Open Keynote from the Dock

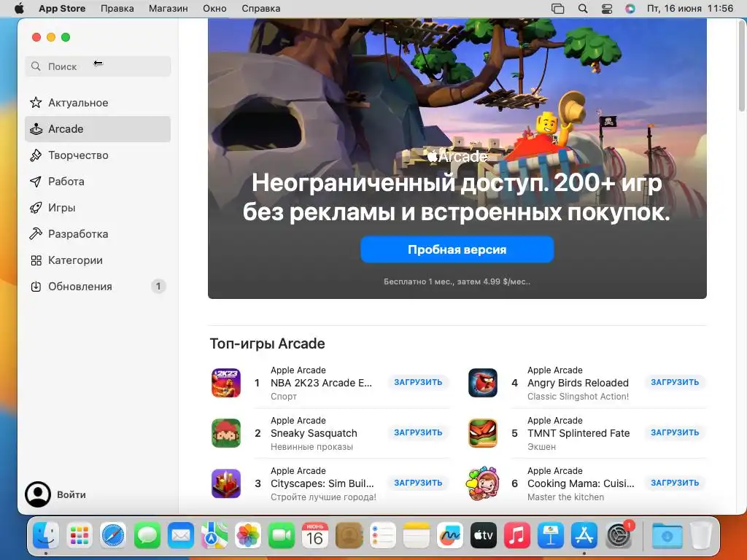tap(551, 535)
